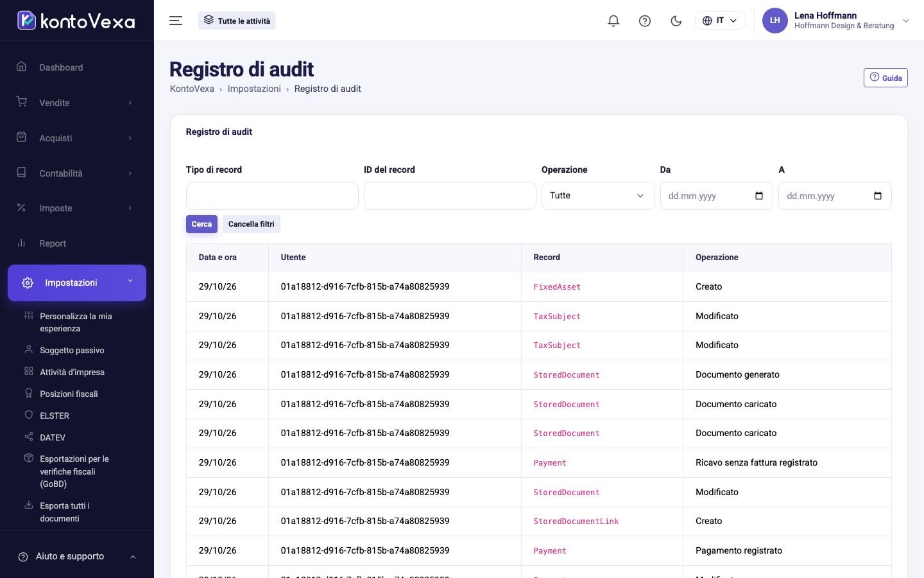Open the IT language dropdown
Screen dimensions: 924x578
(720, 21)
